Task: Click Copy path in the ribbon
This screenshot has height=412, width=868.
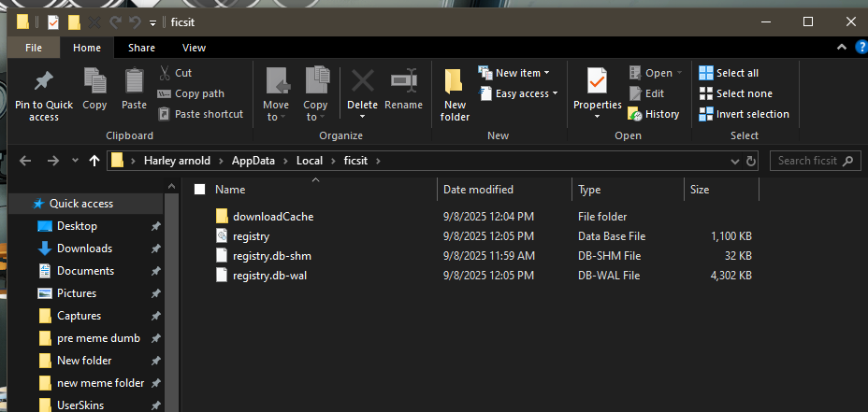Action: pos(191,93)
